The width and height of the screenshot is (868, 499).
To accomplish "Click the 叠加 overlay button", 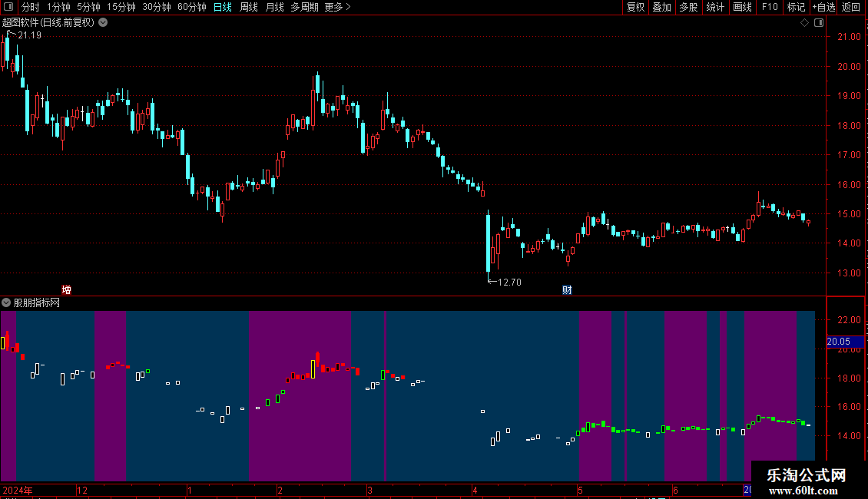I will (x=662, y=7).
